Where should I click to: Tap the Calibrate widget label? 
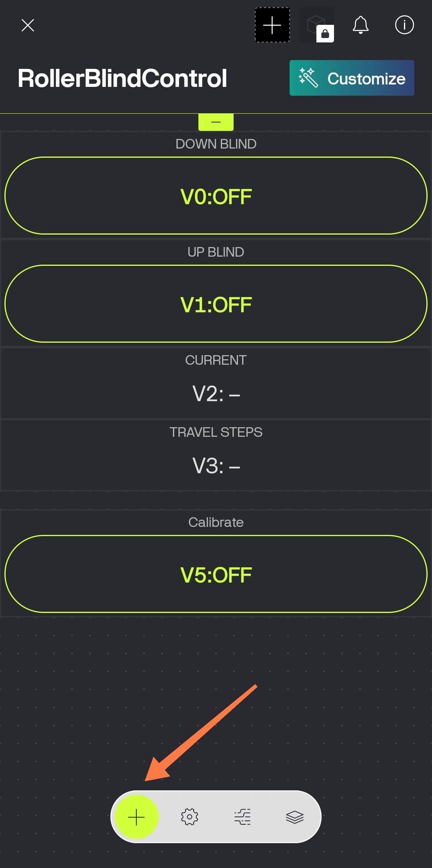point(216,522)
